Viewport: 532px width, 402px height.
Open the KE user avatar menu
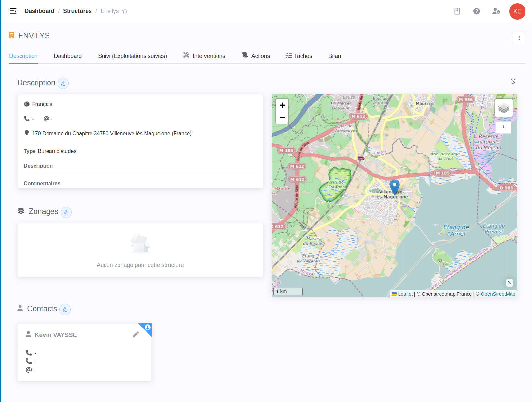pos(517,11)
